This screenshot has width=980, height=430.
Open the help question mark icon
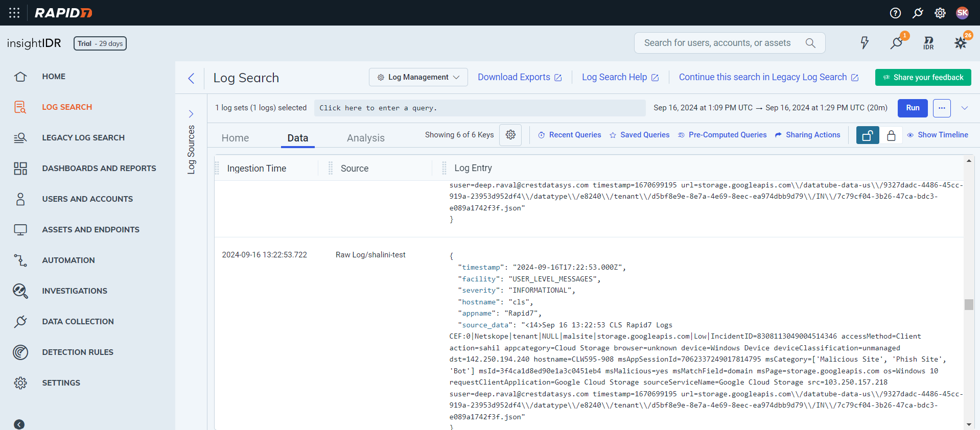pos(895,13)
